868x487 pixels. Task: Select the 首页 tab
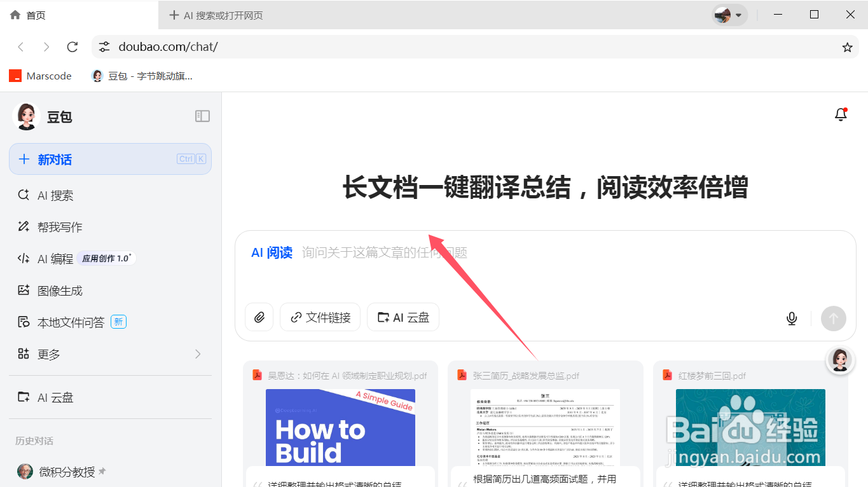click(x=79, y=15)
